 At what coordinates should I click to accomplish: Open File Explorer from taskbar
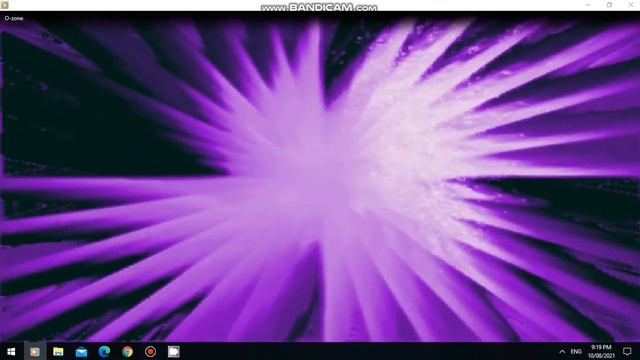pyautogui.click(x=58, y=351)
